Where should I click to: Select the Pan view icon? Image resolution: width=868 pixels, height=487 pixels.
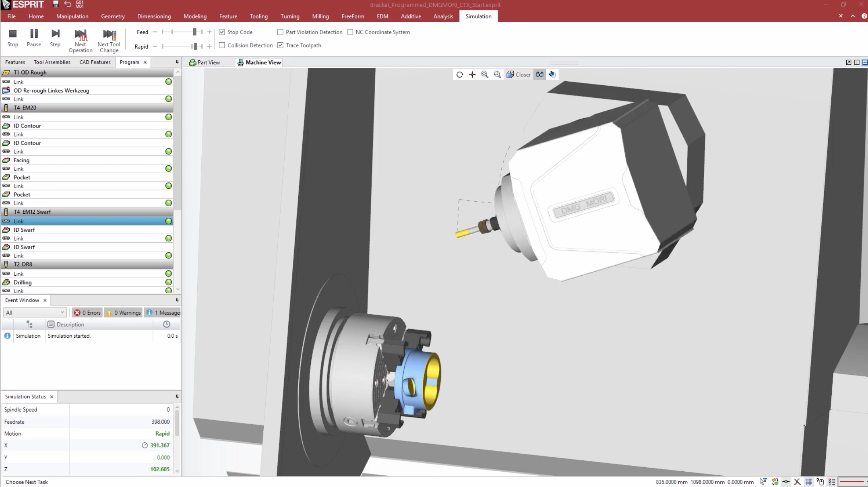tap(472, 74)
